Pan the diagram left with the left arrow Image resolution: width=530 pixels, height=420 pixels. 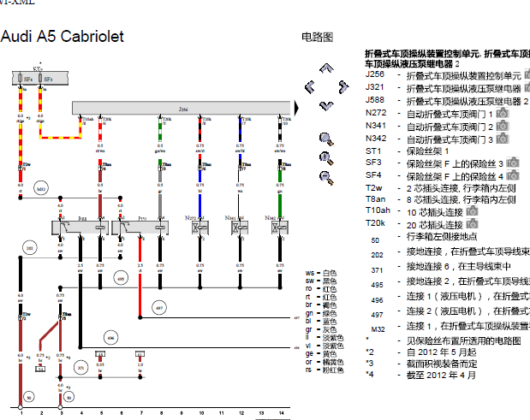tap(310, 87)
